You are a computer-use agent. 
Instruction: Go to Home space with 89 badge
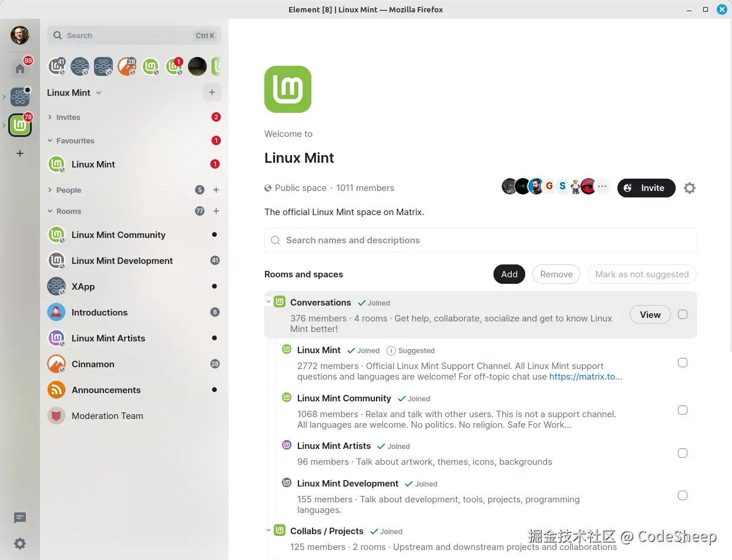click(20, 69)
